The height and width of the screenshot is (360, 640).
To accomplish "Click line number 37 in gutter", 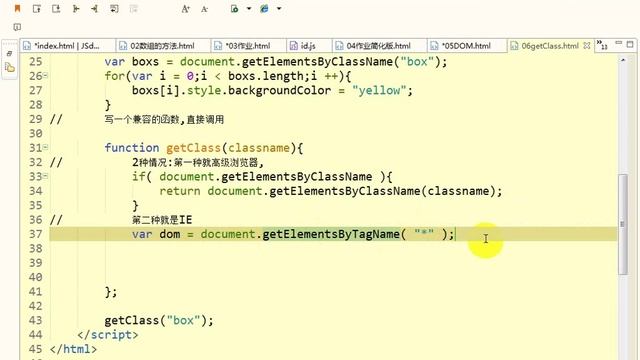I will point(36,234).
